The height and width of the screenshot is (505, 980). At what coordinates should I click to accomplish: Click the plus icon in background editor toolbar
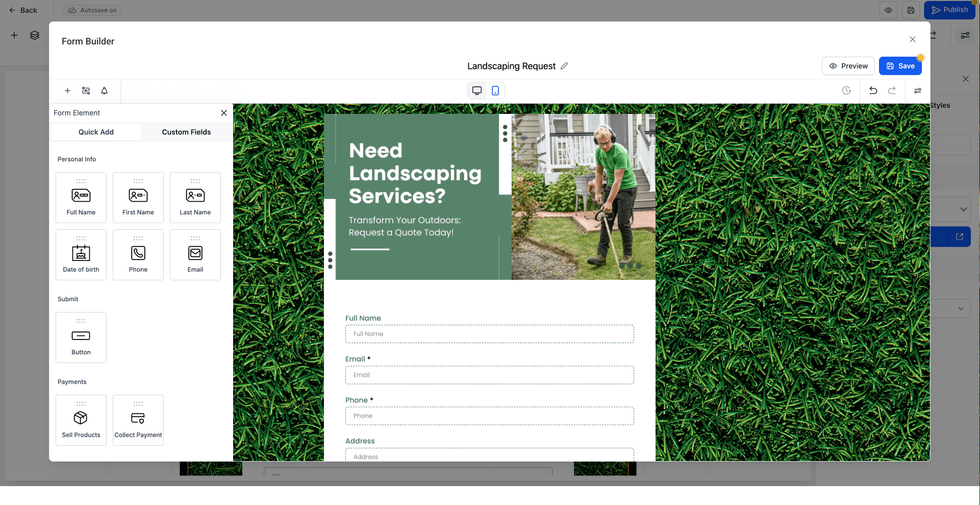click(x=14, y=35)
